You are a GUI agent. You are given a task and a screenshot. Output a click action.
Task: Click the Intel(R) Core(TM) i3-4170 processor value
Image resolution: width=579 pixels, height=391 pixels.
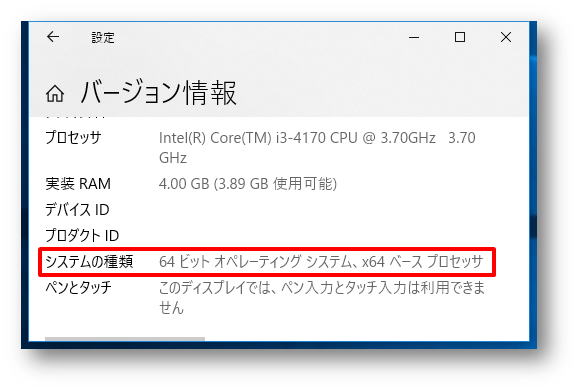pyautogui.click(x=317, y=148)
